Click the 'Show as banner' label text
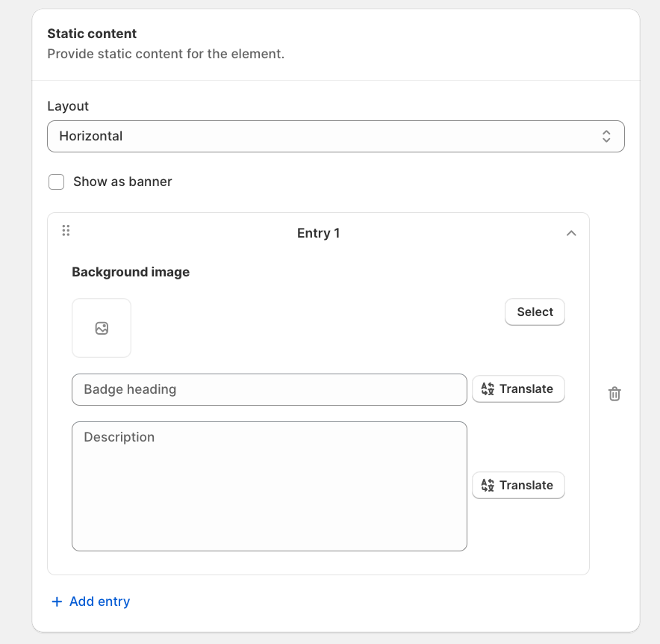Image resolution: width=660 pixels, height=644 pixels. (x=122, y=182)
